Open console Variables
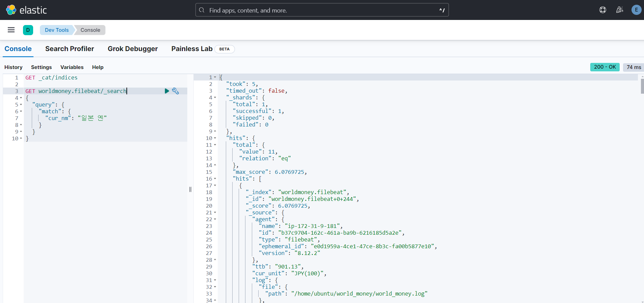The image size is (644, 303). pos(72,67)
